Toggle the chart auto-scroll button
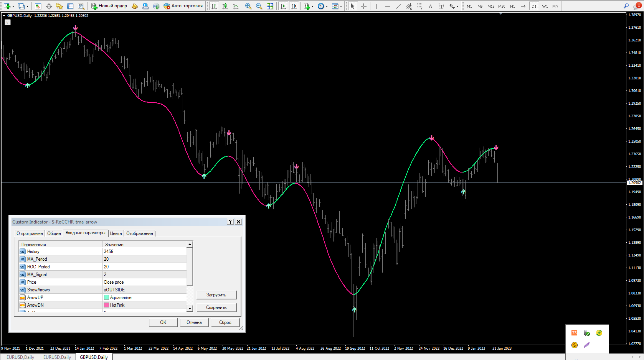The height and width of the screenshot is (360, 644). coord(283,6)
